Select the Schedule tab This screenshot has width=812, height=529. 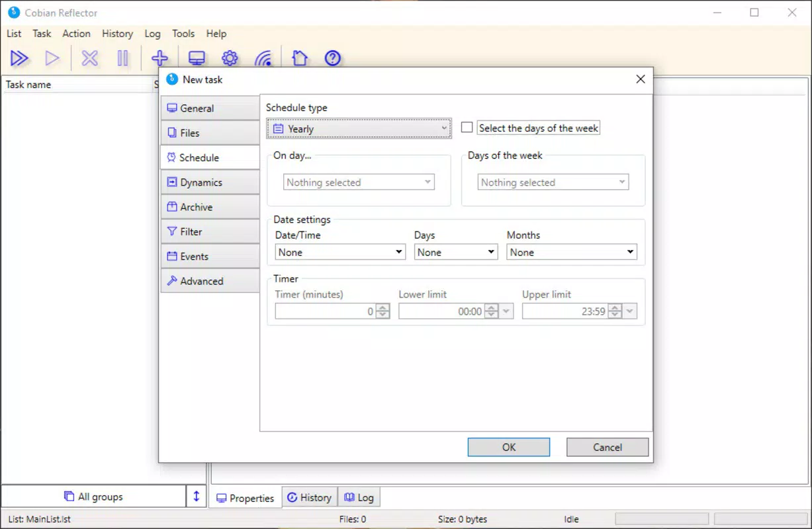(210, 157)
